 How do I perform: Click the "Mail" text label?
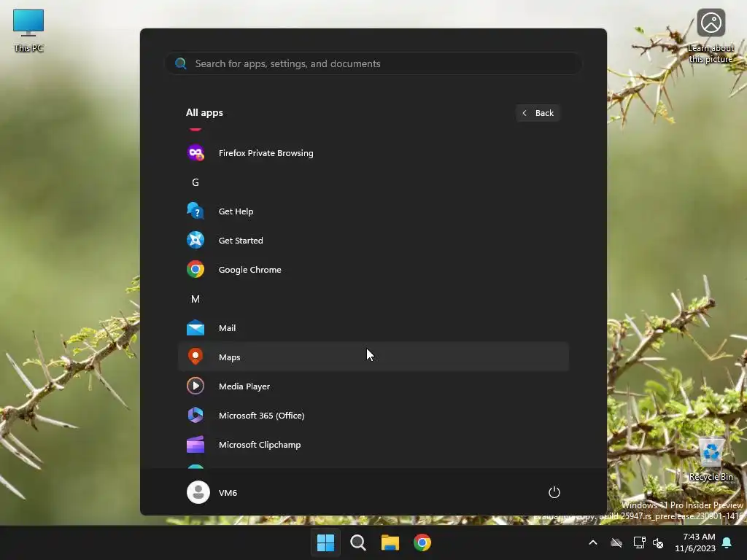pyautogui.click(x=228, y=328)
